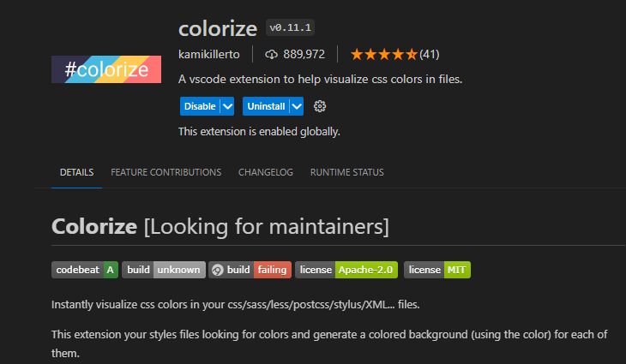Viewport: 626px width, 364px height.
Task: Click the v0.11.1 version label
Action: tap(290, 27)
